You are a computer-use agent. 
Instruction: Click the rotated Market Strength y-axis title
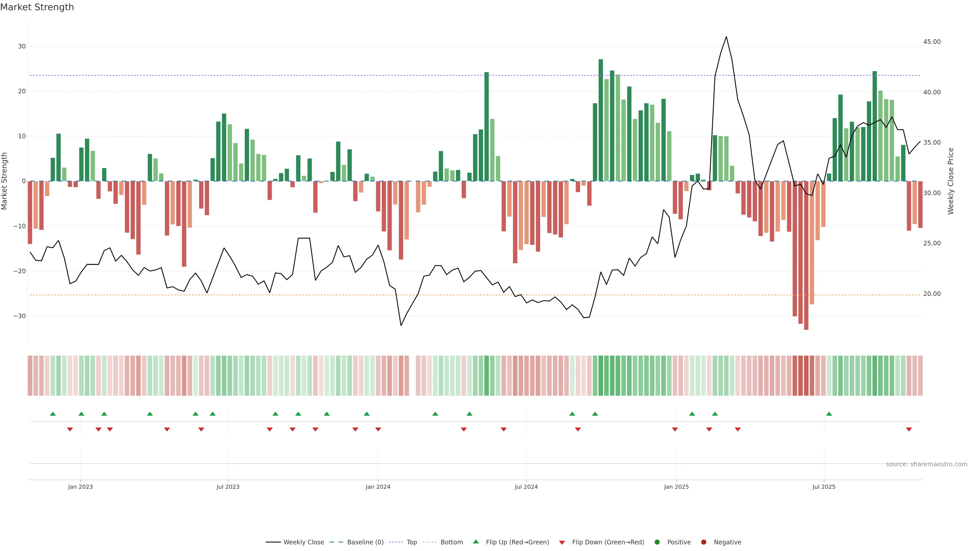click(x=5, y=181)
